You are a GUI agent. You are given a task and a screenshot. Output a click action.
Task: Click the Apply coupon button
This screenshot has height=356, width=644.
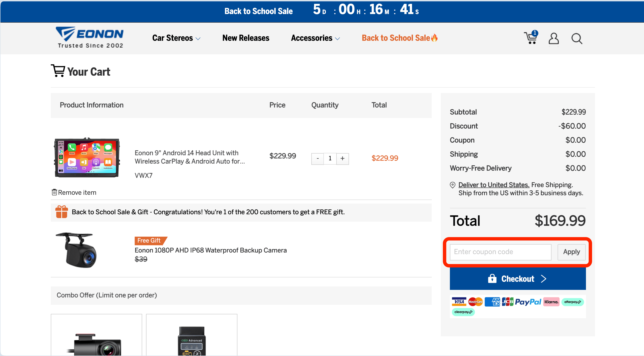[x=571, y=252]
